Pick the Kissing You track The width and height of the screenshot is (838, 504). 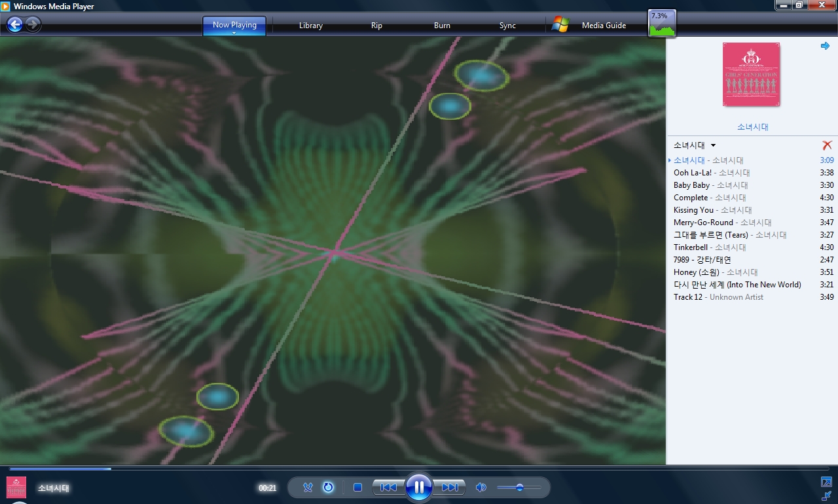point(752,210)
